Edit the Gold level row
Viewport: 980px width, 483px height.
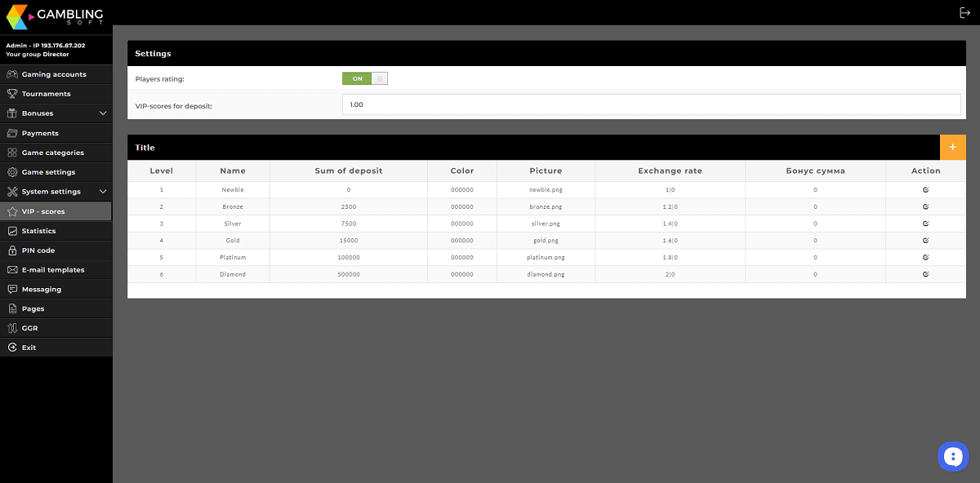pos(925,241)
